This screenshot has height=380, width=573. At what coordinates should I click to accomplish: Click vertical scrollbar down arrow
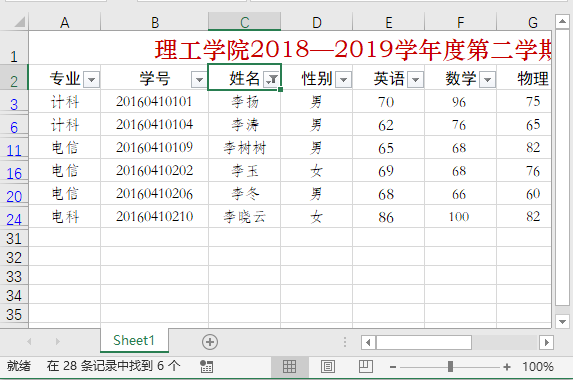(x=562, y=322)
